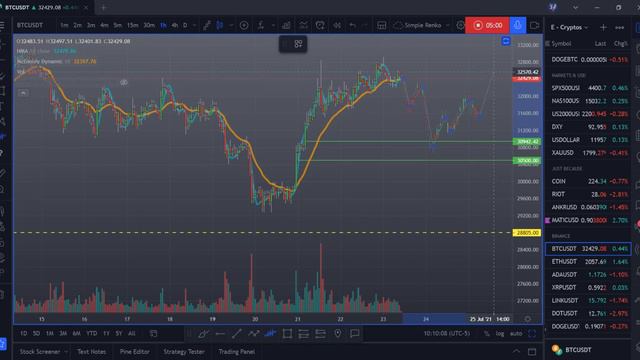Screen dimensions: 640x360
Task: Undo the last chart action
Action: coord(353,25)
